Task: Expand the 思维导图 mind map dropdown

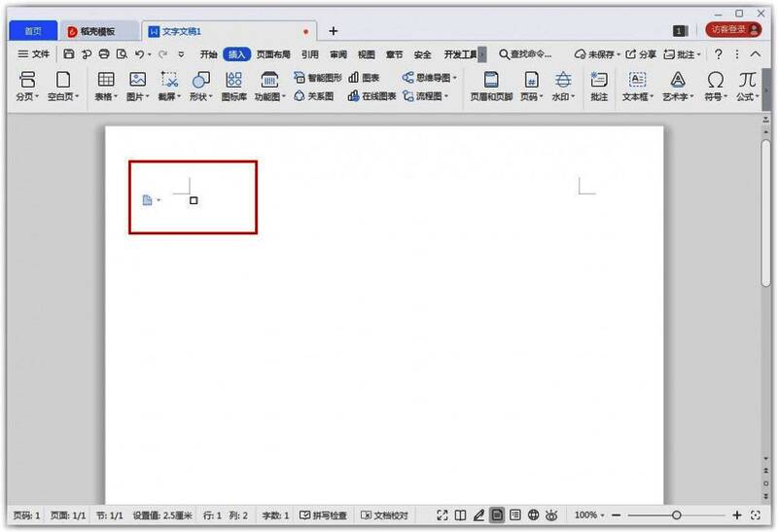Action: [431, 77]
